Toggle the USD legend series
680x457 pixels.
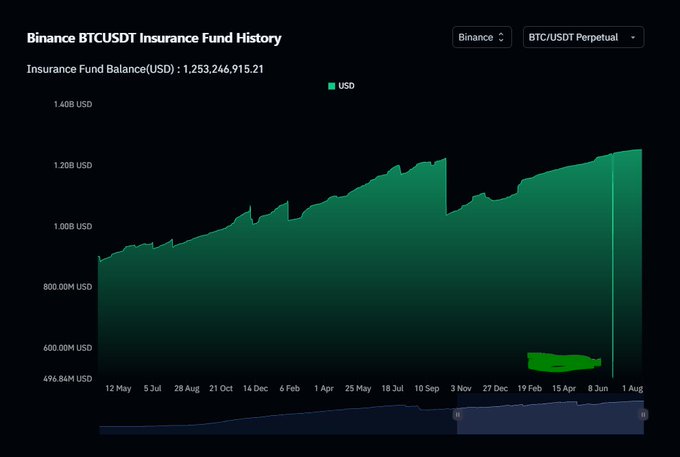coord(341,86)
